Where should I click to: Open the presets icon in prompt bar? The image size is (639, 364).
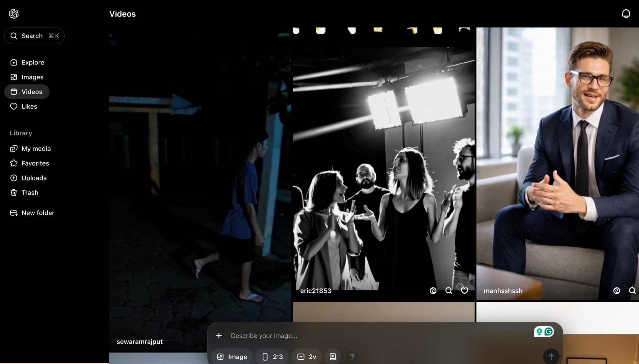pos(333,357)
